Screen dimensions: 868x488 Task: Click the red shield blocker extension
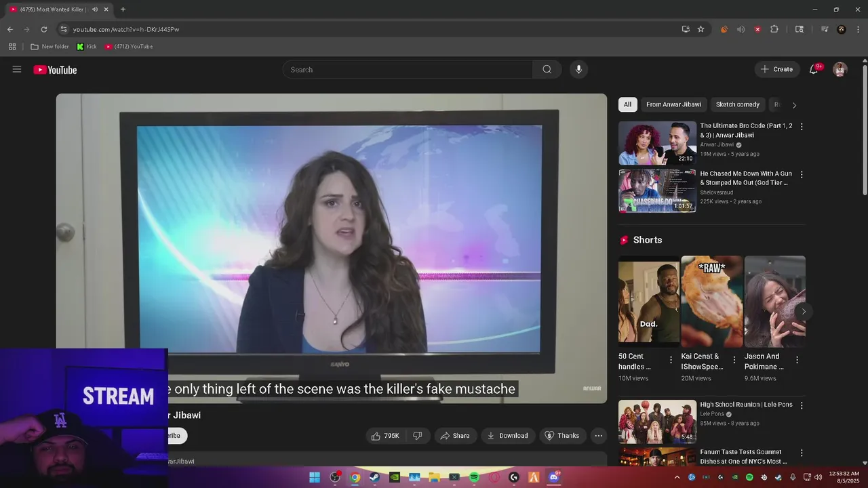pyautogui.click(x=757, y=29)
